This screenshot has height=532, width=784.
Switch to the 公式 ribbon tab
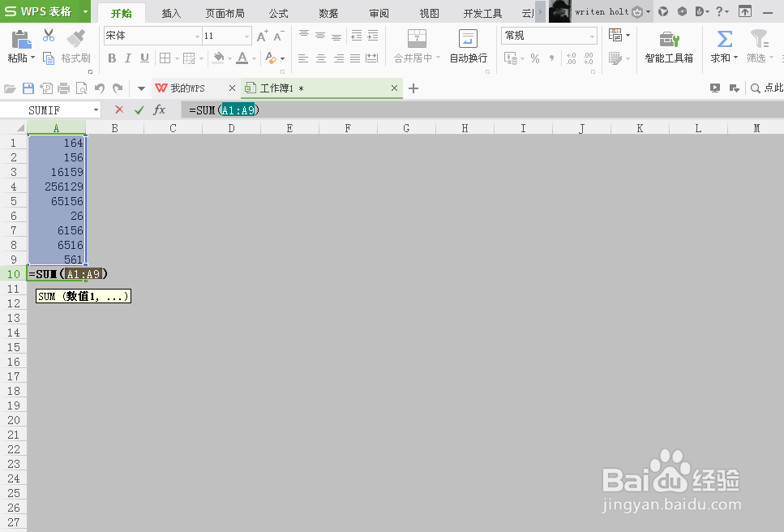click(277, 13)
